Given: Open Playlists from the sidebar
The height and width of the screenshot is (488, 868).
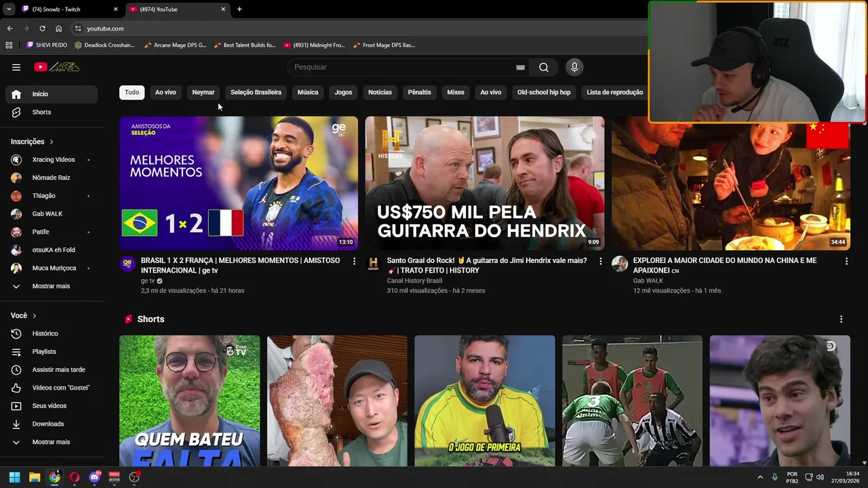Looking at the screenshot, I should (x=52, y=352).
